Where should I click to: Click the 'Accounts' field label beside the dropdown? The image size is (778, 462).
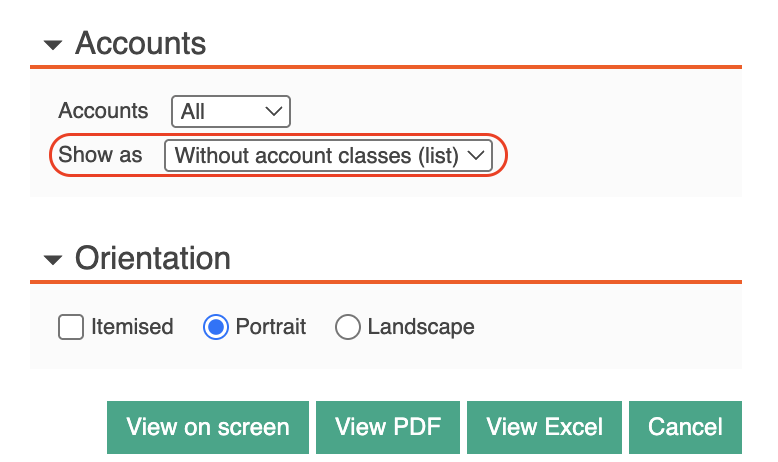[x=103, y=111]
